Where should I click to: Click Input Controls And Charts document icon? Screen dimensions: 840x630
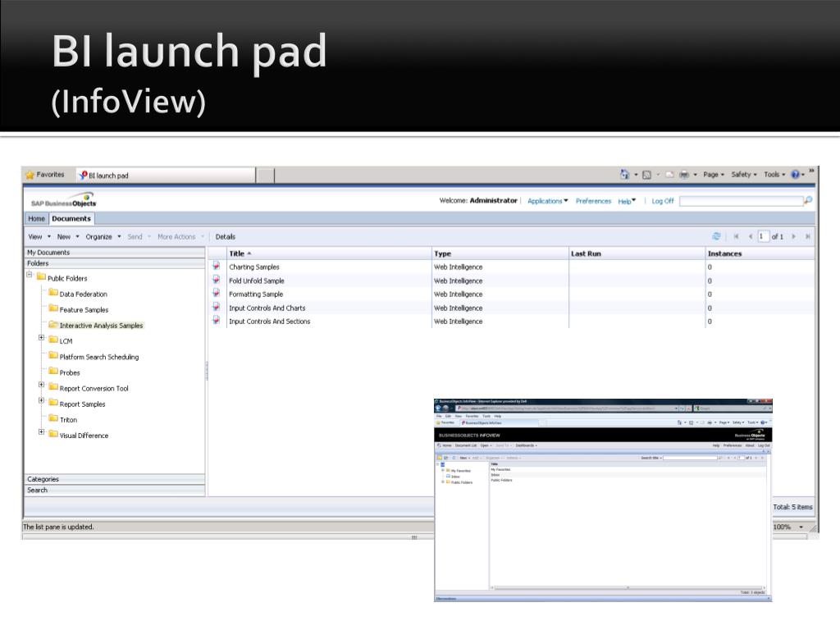point(217,307)
